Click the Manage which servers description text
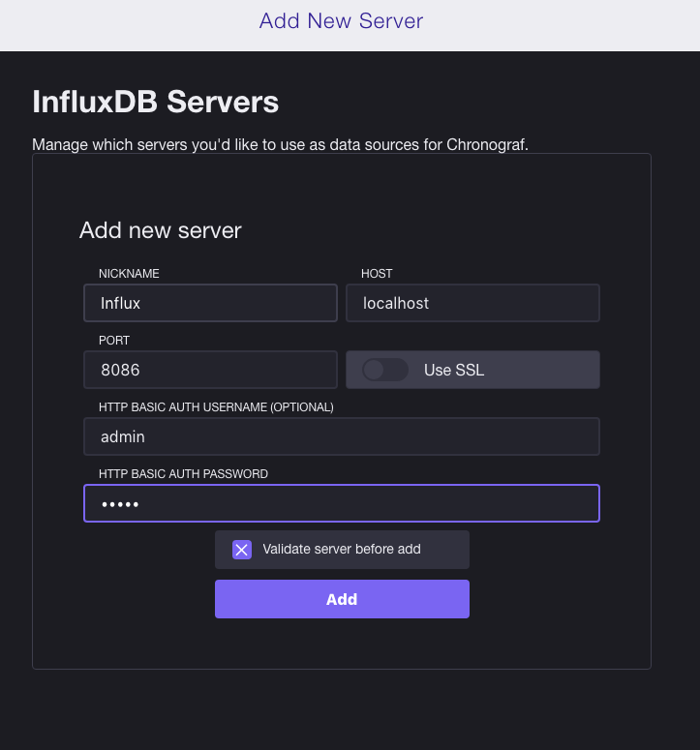The width and height of the screenshot is (700, 750). (x=281, y=144)
